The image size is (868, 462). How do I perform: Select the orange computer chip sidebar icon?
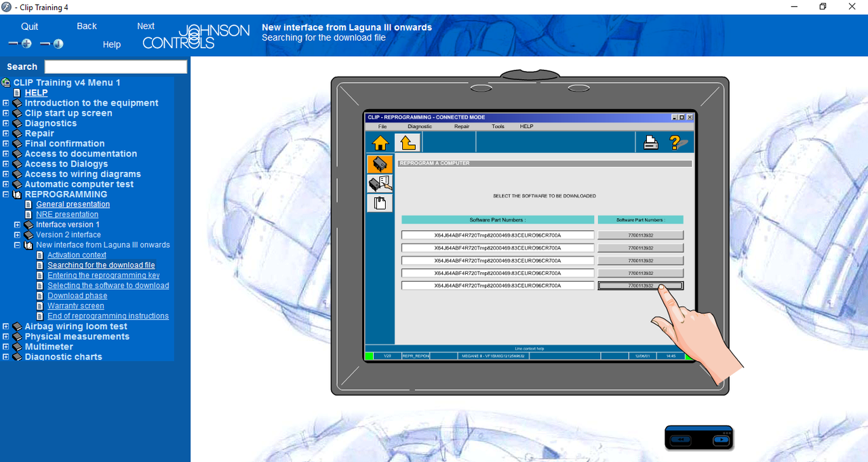(380, 164)
